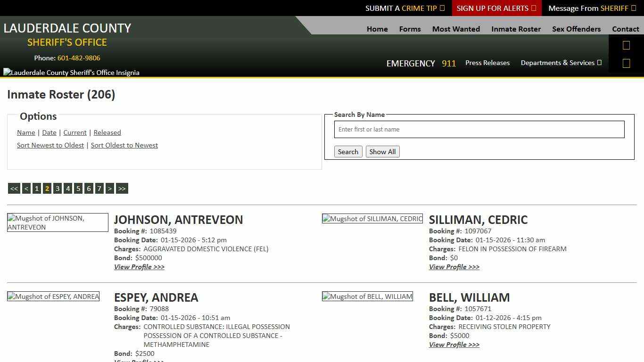Click the inmate name search field
This screenshot has height=362, width=644.
pos(479,129)
